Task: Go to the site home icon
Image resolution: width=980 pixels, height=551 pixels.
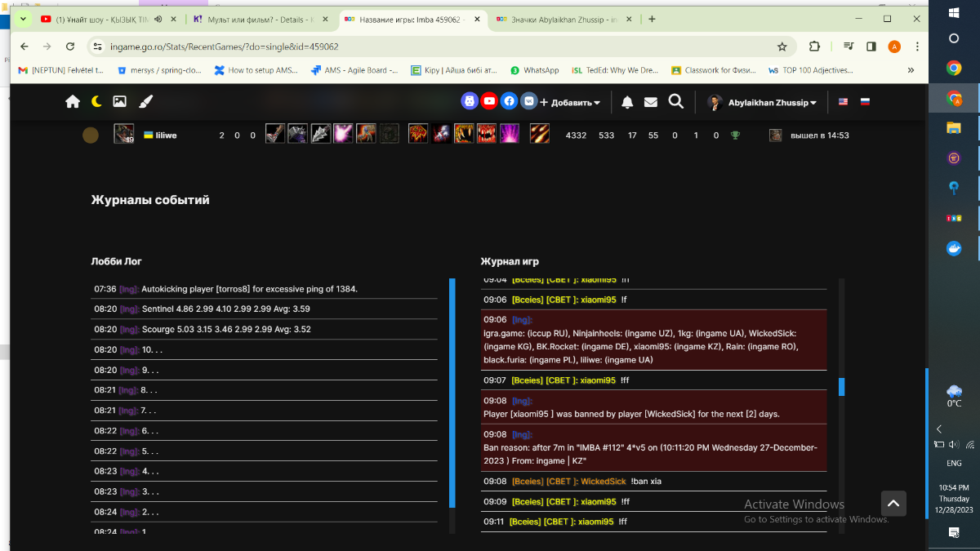Action: (73, 101)
